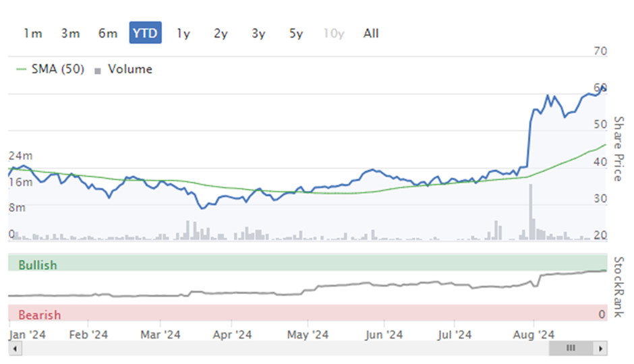Click the 16m volume axis label

21,182
